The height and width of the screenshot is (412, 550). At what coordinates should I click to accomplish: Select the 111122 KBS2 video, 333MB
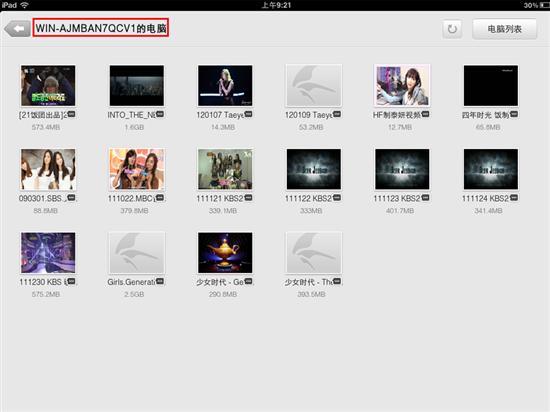pos(313,169)
